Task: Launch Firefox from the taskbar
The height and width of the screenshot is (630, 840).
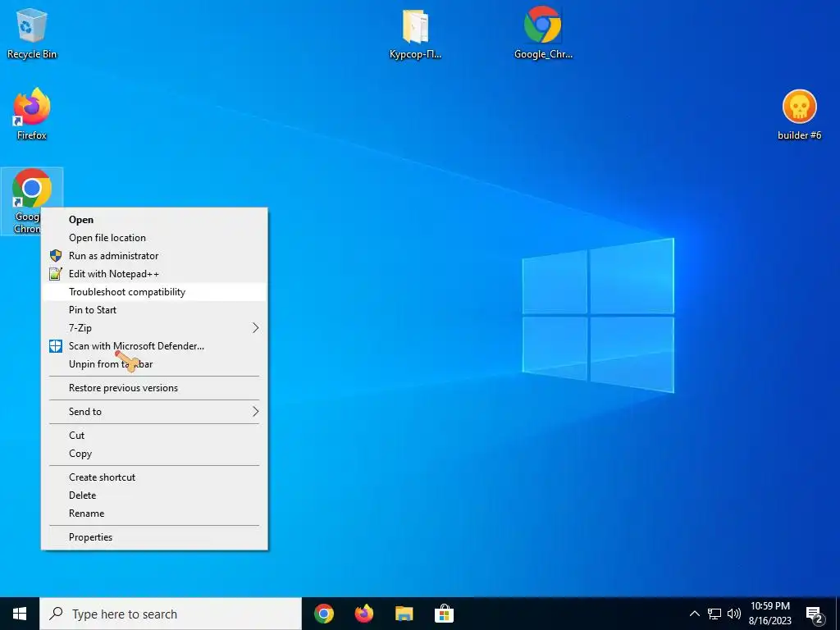Action: point(364,614)
